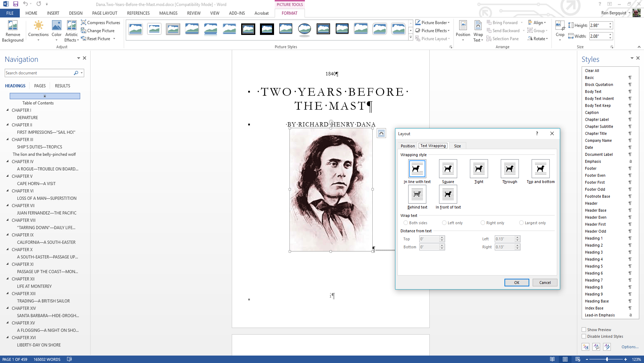Screen dimensions: 644x363
Task: Collapse the CHAPTER IV heading
Action: tap(8, 161)
